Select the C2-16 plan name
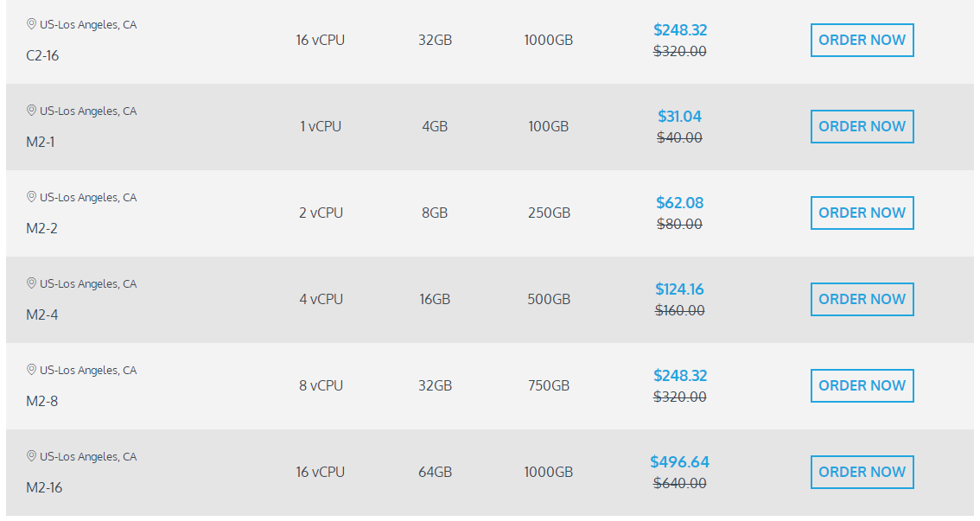Viewport: 980px width, 521px height. (x=42, y=55)
